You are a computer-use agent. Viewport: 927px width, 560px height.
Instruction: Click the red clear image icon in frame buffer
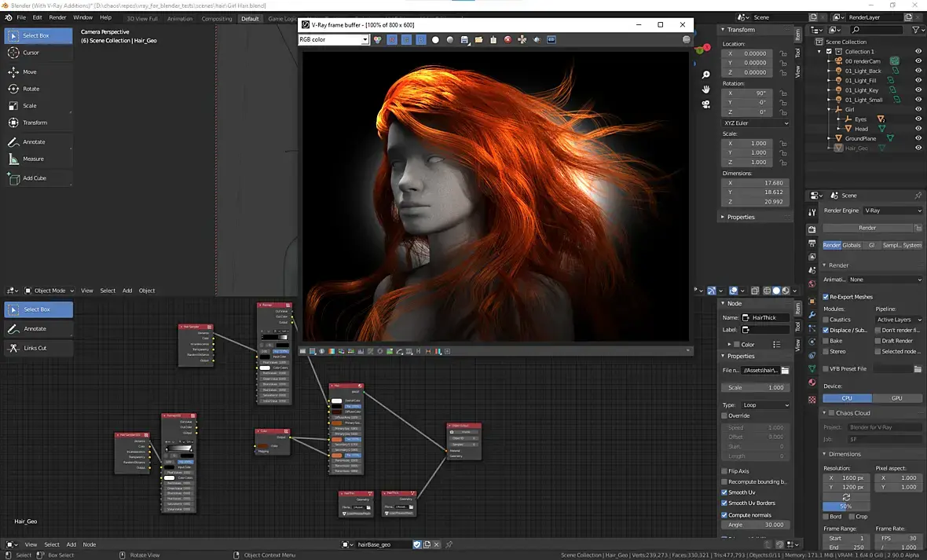507,40
